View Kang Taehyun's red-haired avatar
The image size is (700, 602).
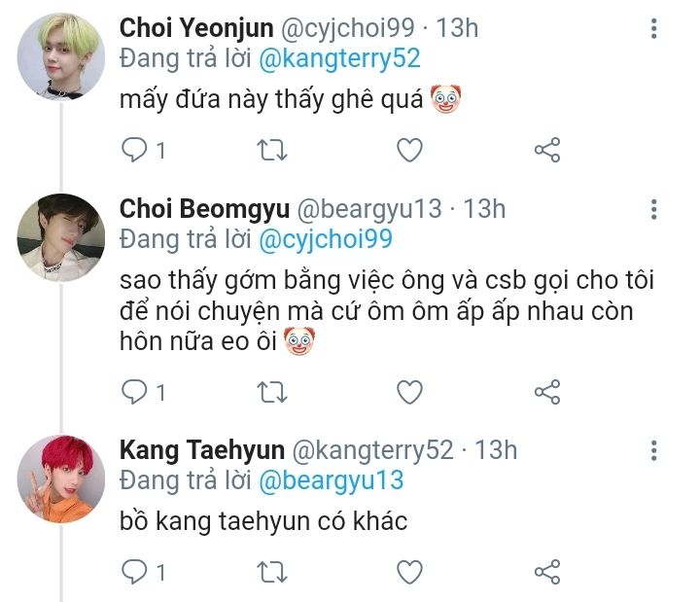point(61,478)
